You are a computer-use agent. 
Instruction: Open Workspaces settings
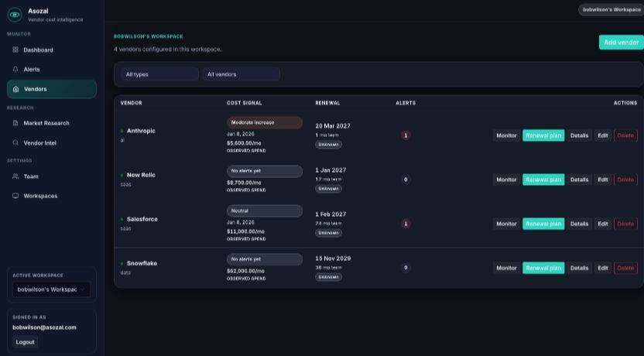click(x=52, y=196)
